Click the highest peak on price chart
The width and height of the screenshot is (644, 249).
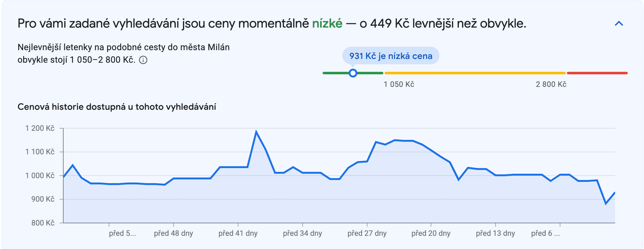[256, 132]
